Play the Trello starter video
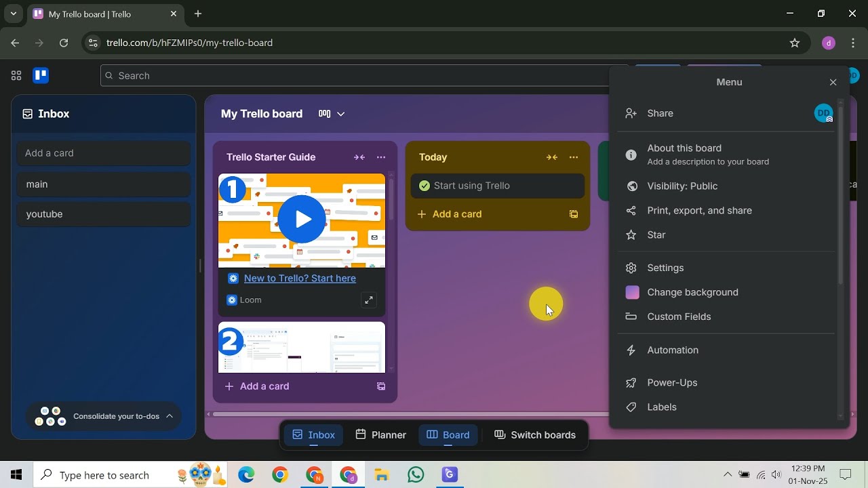 tap(302, 220)
